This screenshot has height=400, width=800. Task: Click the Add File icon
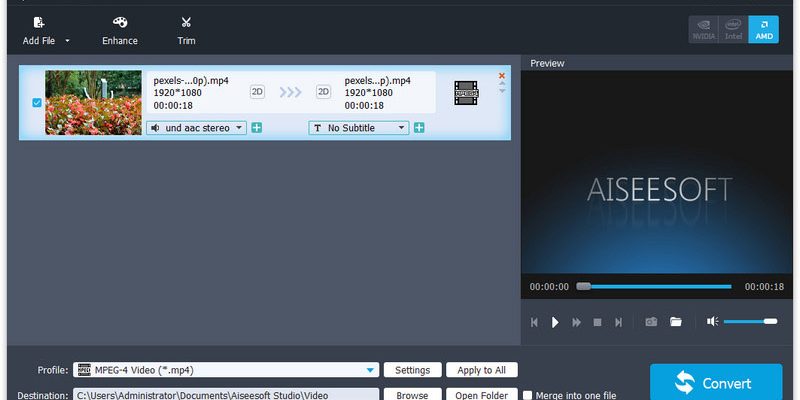click(x=39, y=22)
